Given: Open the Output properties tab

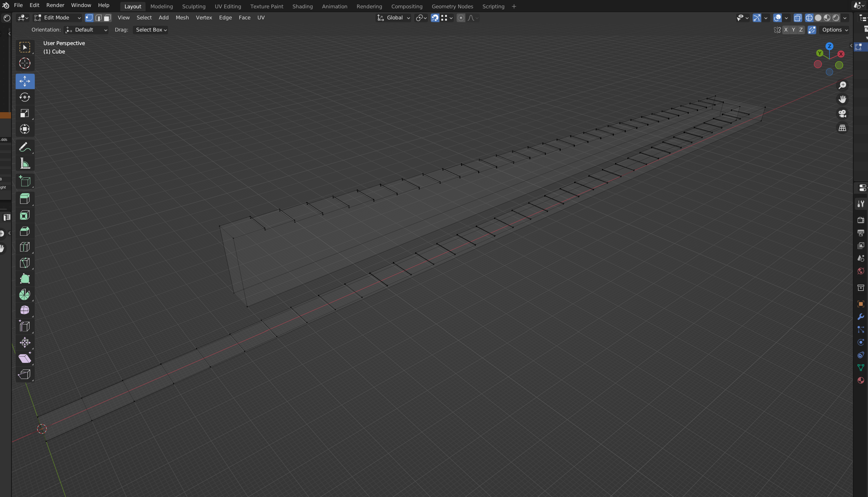Looking at the screenshot, I should point(860,233).
